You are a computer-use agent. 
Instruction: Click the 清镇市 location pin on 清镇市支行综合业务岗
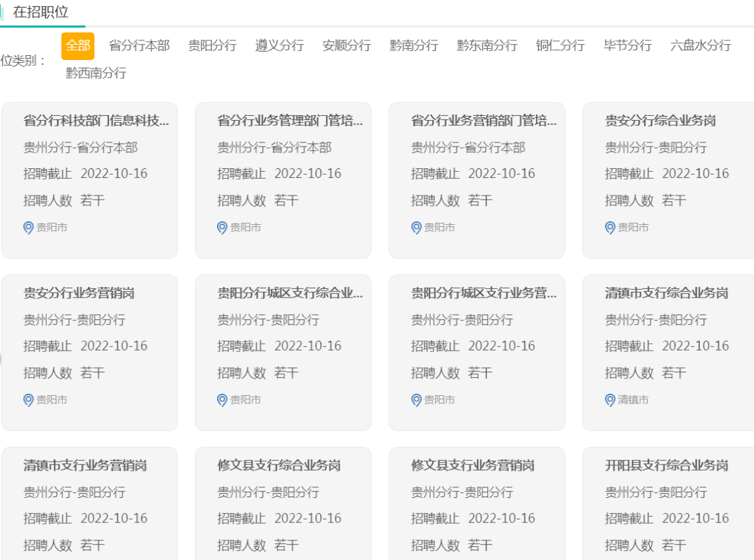click(609, 400)
